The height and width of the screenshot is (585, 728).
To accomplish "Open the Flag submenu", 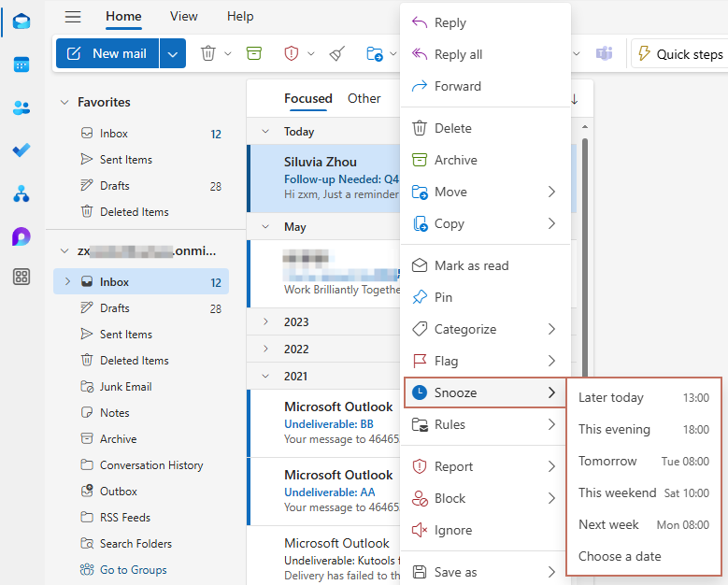I will (x=485, y=361).
